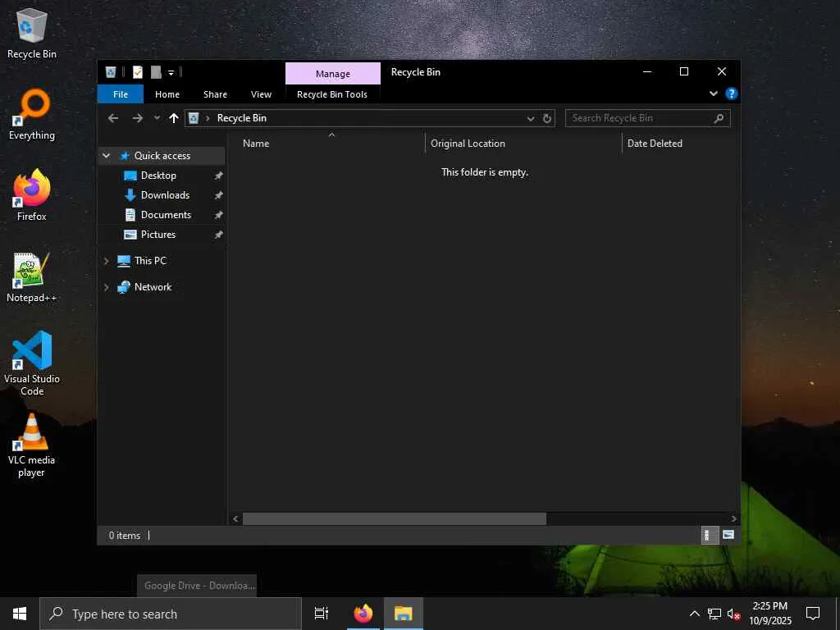The width and height of the screenshot is (840, 630).
Task: Click Recycle Bin icon in title bar
Action: [111, 72]
